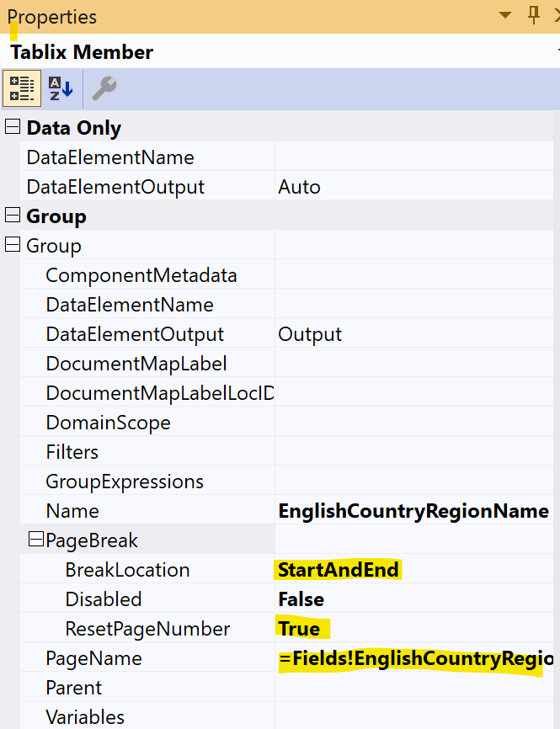Screen dimensions: 560x729
Task: Collapse the Data Only category
Action: 13,126
